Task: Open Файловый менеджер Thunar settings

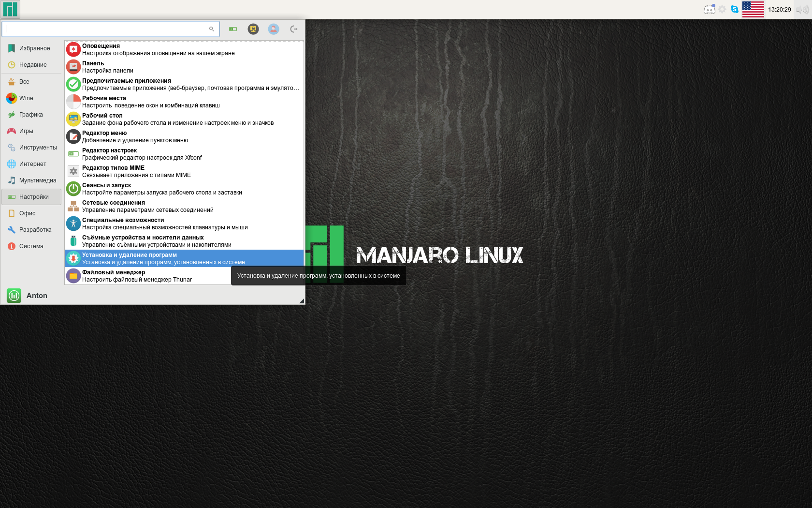Action: click(184, 276)
